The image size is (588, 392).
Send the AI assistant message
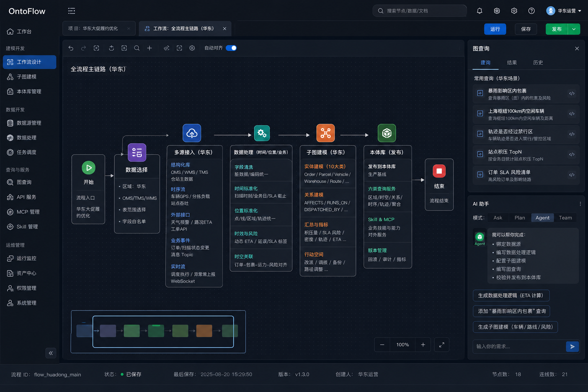[572, 346]
